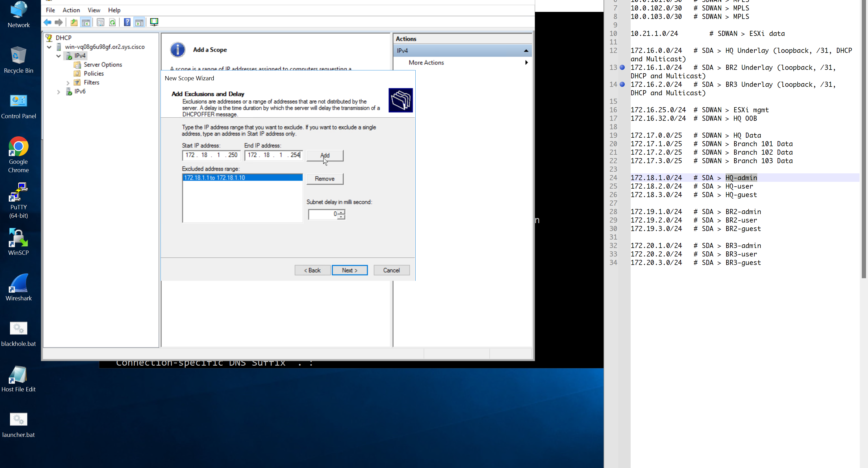Click the Properties toolbar icon
This screenshot has width=868, height=468.
(x=100, y=23)
